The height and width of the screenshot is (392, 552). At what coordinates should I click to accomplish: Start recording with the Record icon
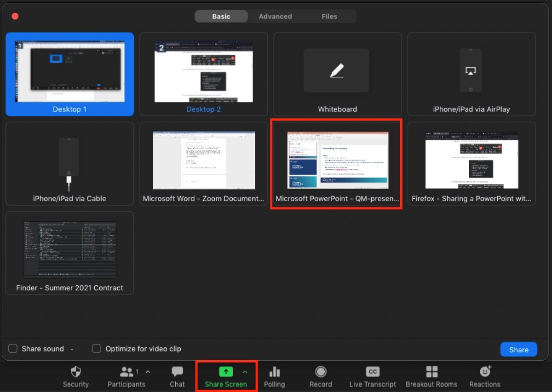[x=321, y=372]
